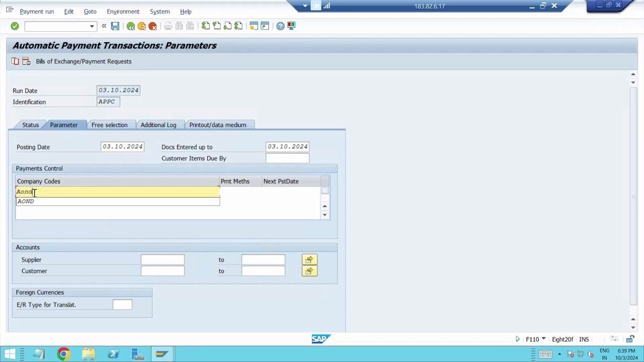Click the Copy icon in application toolbar
644x362 pixels.
pyautogui.click(x=16, y=61)
